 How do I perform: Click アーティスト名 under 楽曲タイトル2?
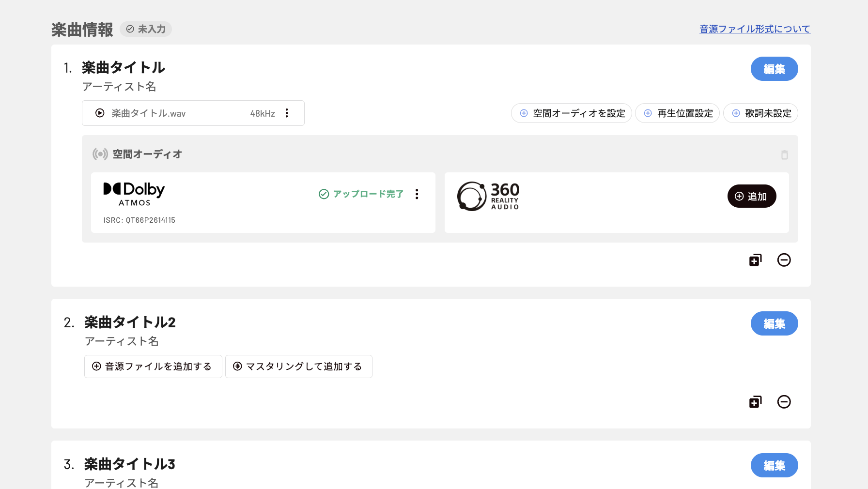point(122,341)
